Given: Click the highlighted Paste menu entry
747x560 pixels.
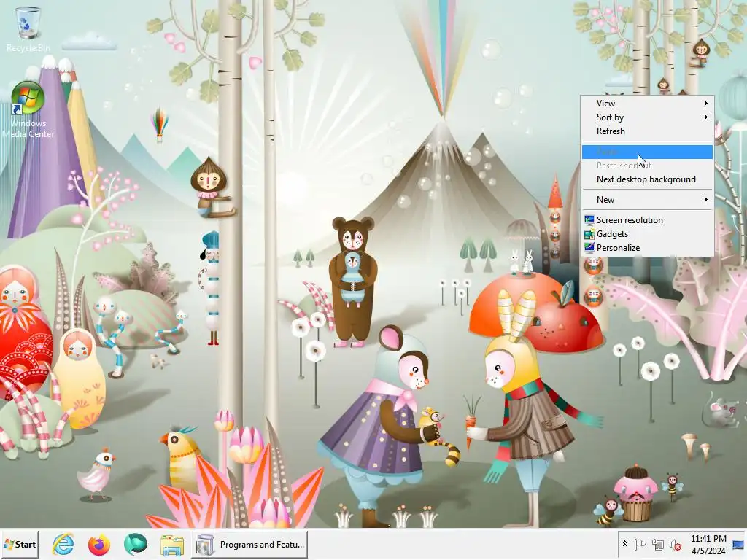Looking at the screenshot, I should [647, 152].
